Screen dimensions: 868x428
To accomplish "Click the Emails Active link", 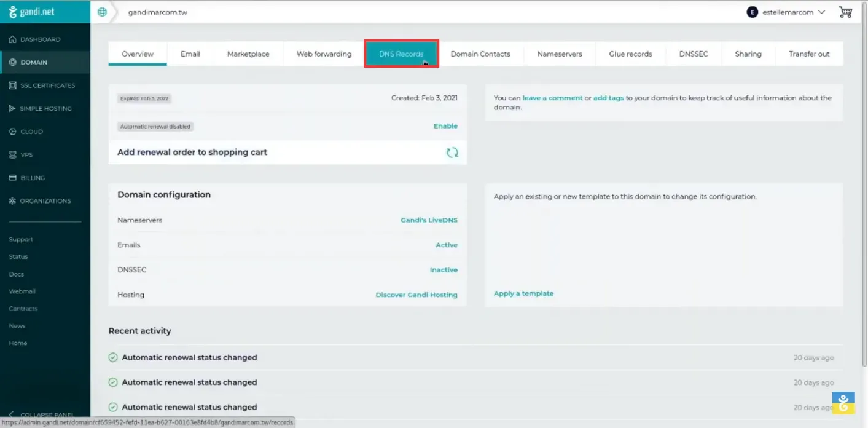I will click(x=447, y=245).
